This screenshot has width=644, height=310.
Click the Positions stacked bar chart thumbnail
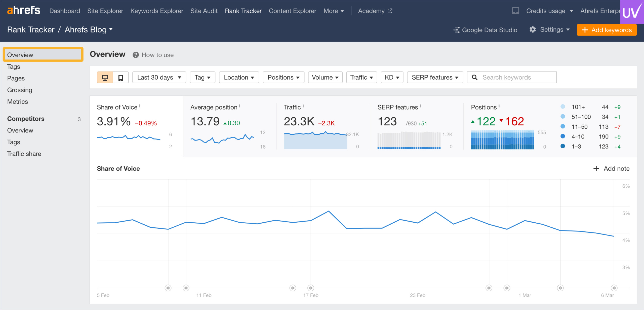click(502, 140)
